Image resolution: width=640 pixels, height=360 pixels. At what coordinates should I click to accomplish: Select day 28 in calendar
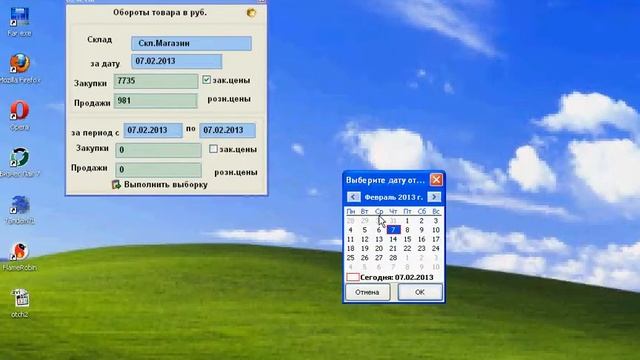coord(393,258)
